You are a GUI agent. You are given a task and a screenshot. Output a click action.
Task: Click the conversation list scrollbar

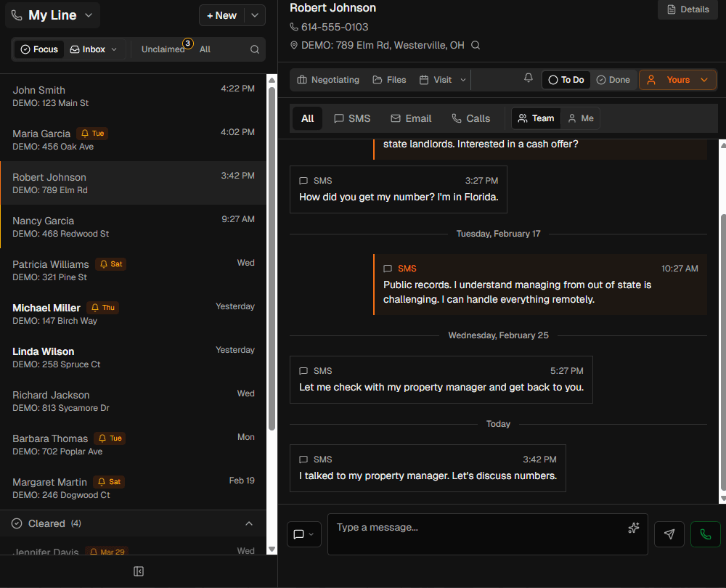coord(272,258)
